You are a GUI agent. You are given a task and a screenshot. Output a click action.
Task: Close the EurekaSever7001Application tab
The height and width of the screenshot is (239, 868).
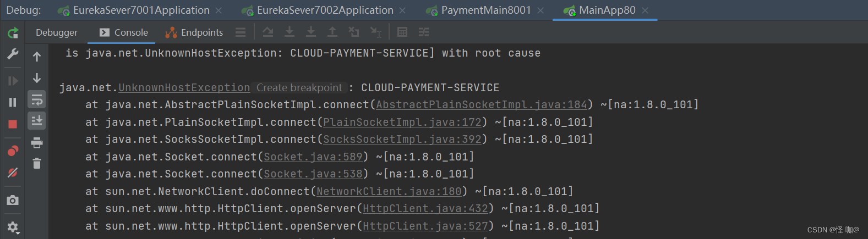pyautogui.click(x=219, y=10)
